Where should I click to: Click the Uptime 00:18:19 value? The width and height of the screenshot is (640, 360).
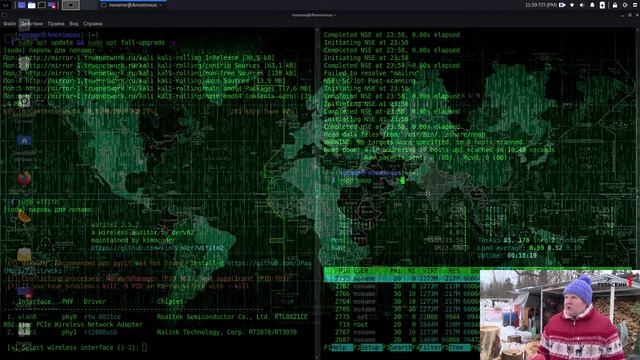coord(522,256)
